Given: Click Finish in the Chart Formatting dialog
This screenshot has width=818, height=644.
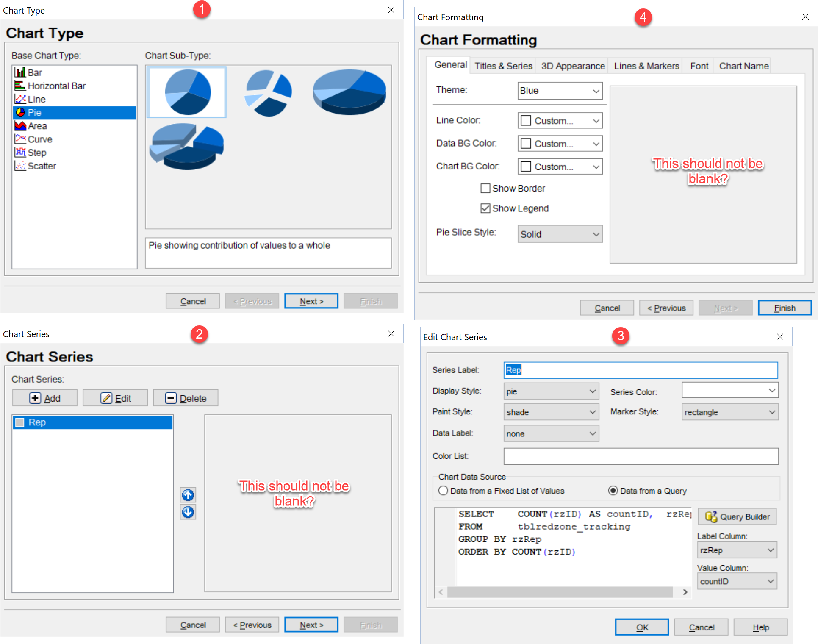Looking at the screenshot, I should [x=785, y=308].
